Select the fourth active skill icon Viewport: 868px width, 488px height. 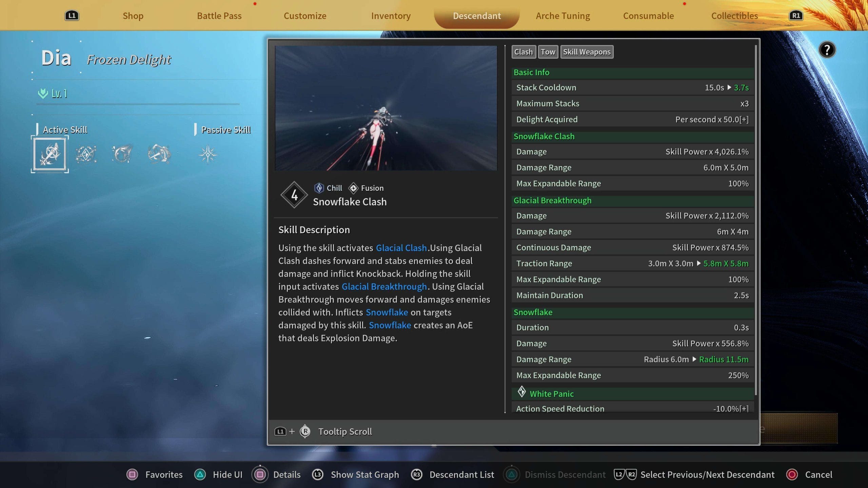(x=159, y=155)
